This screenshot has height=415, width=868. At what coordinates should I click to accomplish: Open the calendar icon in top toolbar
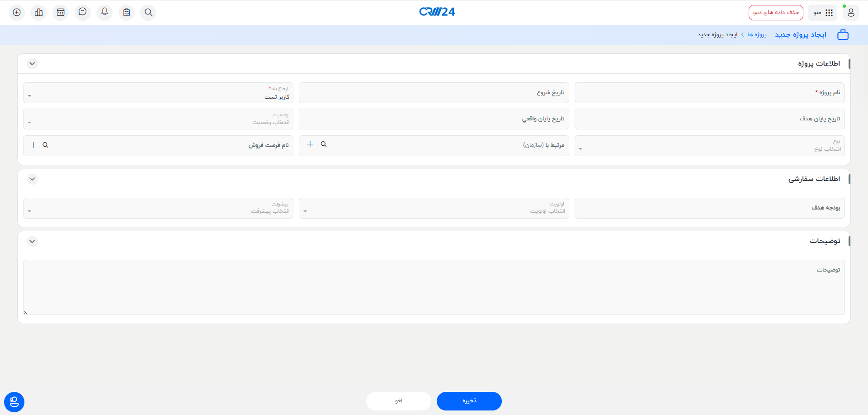coord(61,12)
